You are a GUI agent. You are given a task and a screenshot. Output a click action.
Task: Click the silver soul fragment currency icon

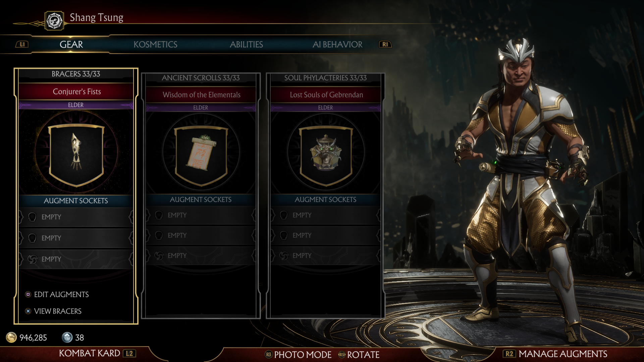67,338
